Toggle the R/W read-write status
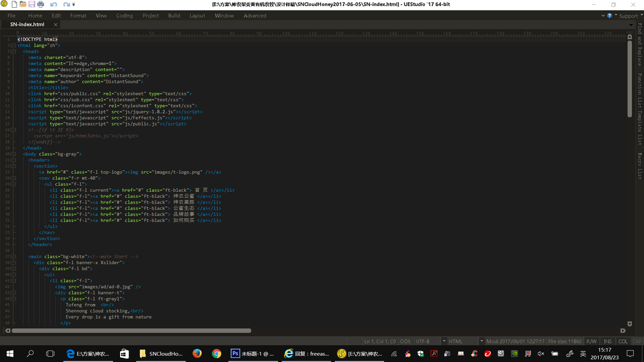Viewport: 644px width, 362px height. click(x=591, y=341)
